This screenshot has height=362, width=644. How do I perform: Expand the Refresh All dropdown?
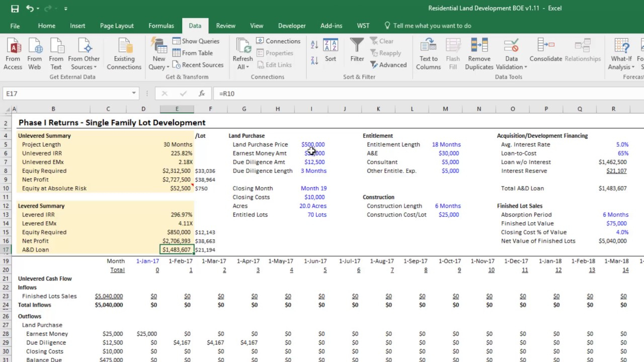pos(248,67)
